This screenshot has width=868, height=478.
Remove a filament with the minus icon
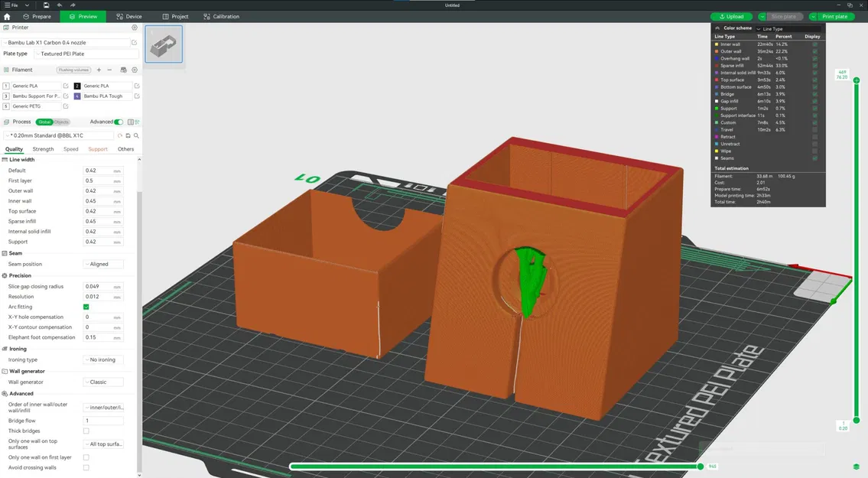(109, 70)
